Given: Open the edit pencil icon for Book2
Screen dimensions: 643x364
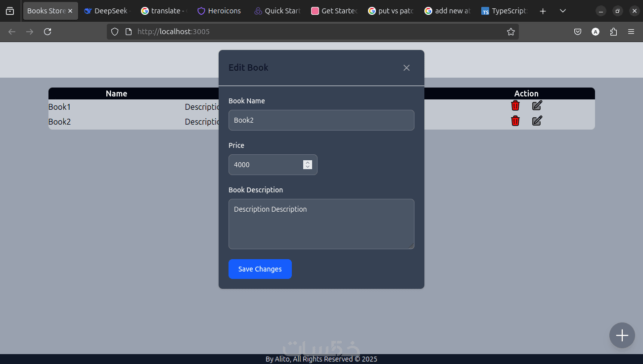Looking at the screenshot, I should 537,121.
